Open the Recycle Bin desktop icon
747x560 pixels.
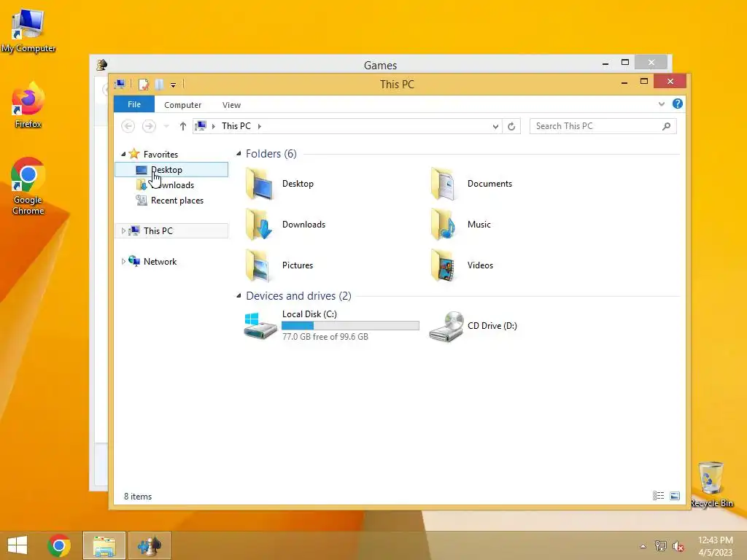pos(711,484)
